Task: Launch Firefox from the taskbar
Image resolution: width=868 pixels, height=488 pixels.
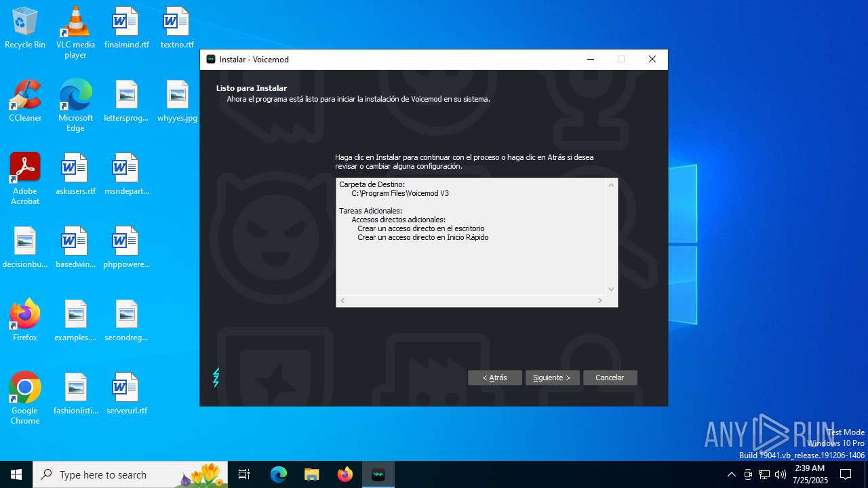Action: [x=345, y=474]
